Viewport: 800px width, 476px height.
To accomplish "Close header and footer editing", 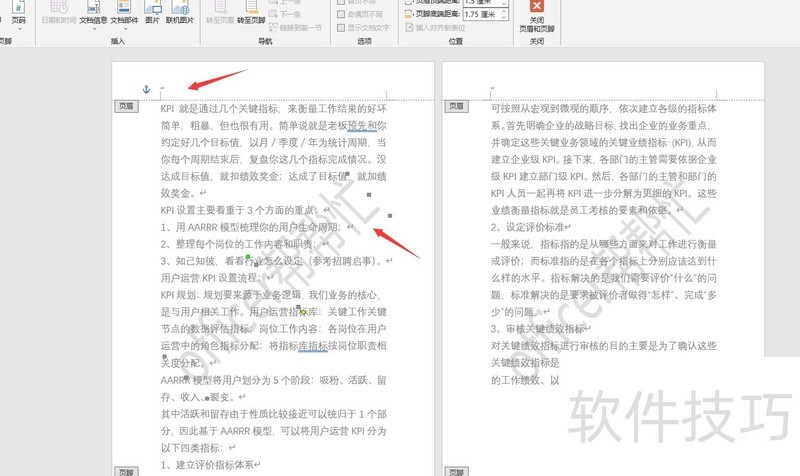I will point(537,15).
